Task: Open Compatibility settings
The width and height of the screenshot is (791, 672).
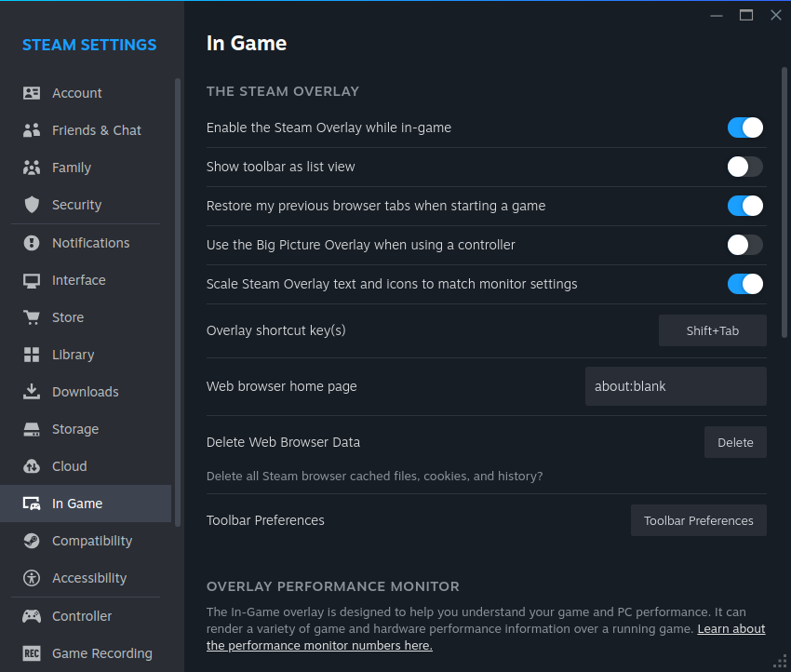Action: (86, 541)
